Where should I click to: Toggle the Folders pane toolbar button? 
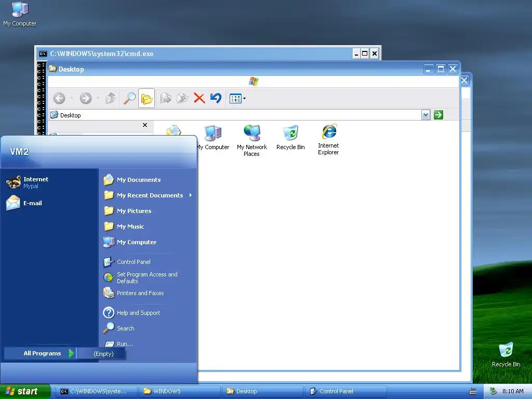click(147, 98)
